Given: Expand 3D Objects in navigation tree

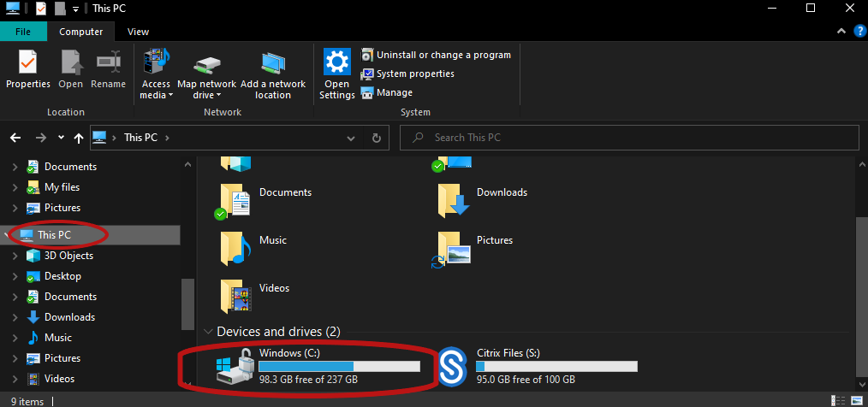Looking at the screenshot, I should 15,256.
